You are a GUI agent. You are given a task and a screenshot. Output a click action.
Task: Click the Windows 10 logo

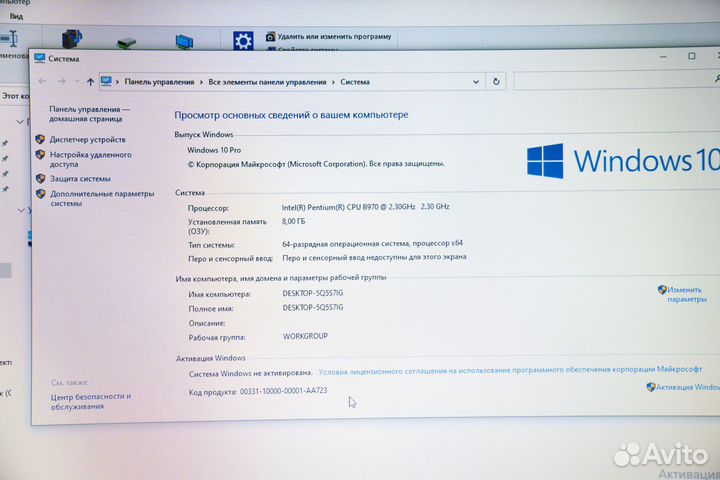(x=623, y=161)
